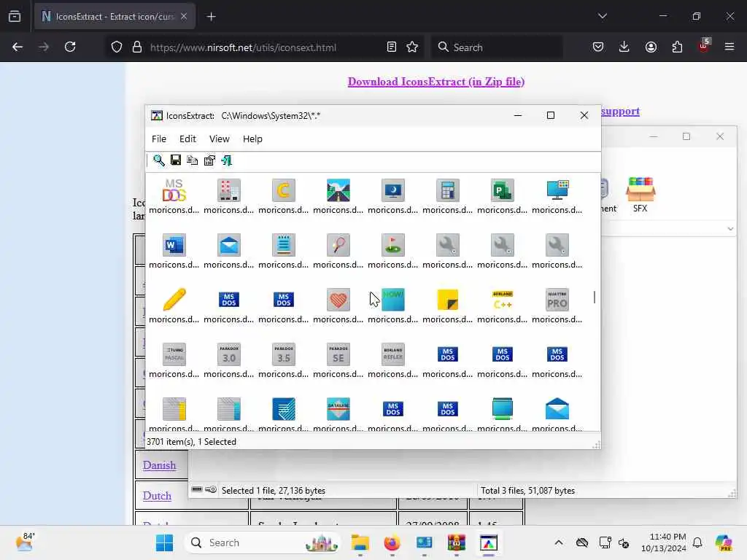Select the striped heart icon
747x560 pixels.
click(x=338, y=300)
